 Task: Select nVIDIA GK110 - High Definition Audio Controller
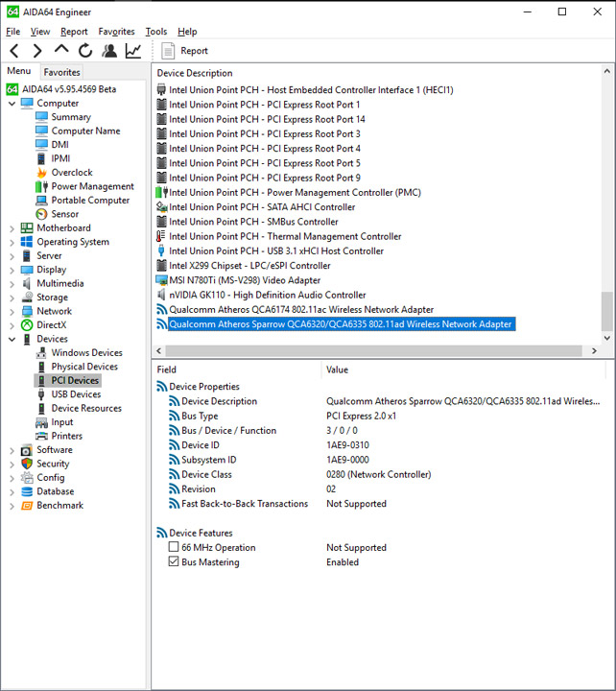[268, 295]
